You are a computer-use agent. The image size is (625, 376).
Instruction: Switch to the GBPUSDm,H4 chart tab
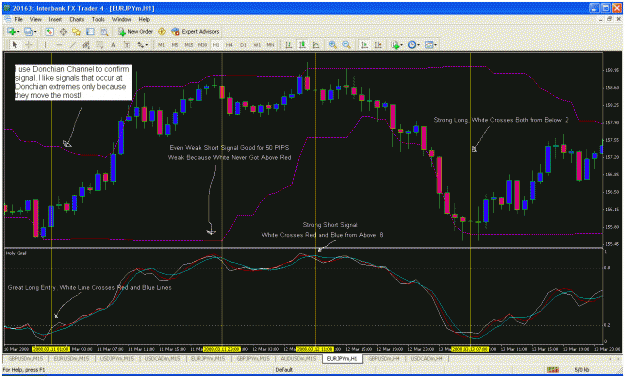pyautogui.click(x=385, y=359)
